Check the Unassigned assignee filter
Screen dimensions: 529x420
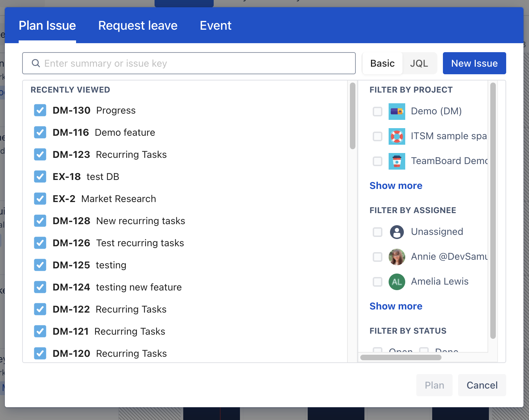(377, 232)
